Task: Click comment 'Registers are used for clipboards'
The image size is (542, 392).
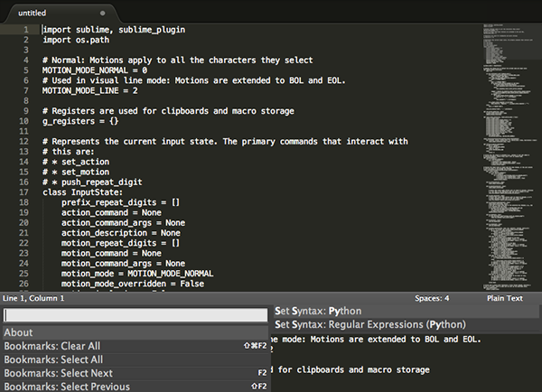Action: 168,111
